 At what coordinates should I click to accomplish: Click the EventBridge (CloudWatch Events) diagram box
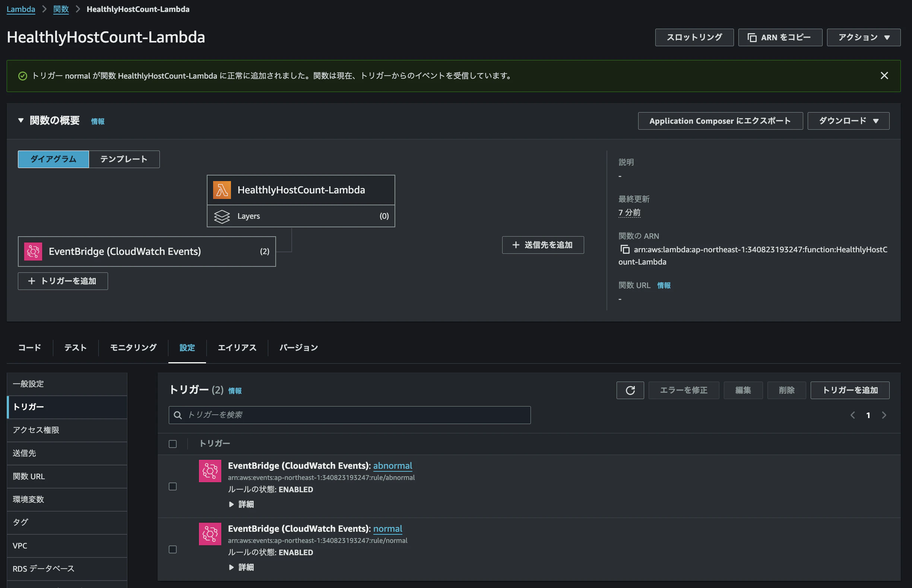click(x=147, y=252)
